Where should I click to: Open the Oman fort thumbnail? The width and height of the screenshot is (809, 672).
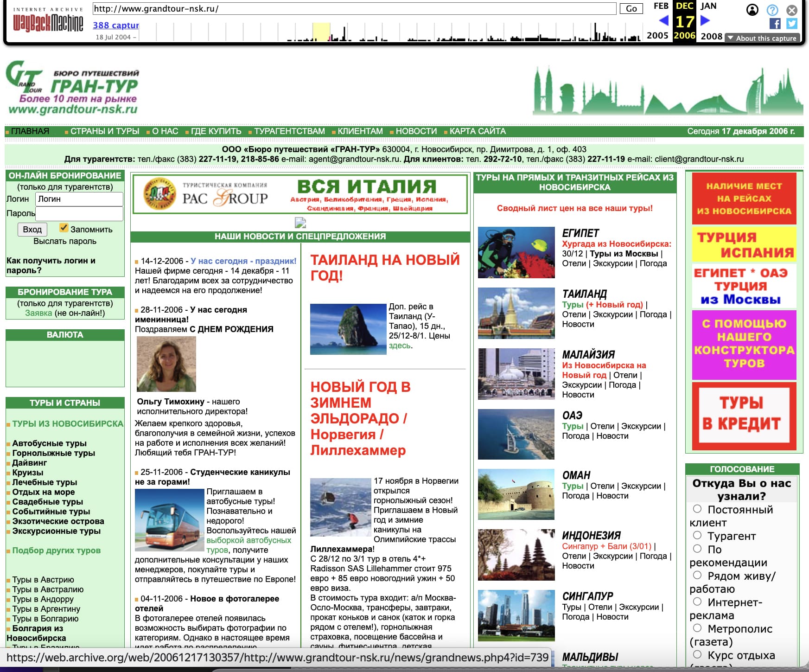click(x=516, y=494)
